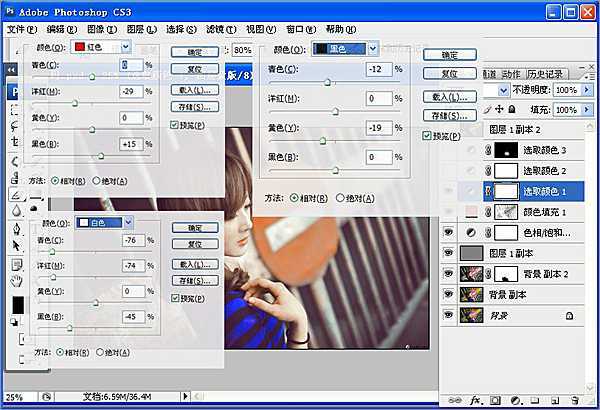Switch to 历史记录 tab
Image resolution: width=600 pixels, height=410 pixels.
tap(545, 74)
